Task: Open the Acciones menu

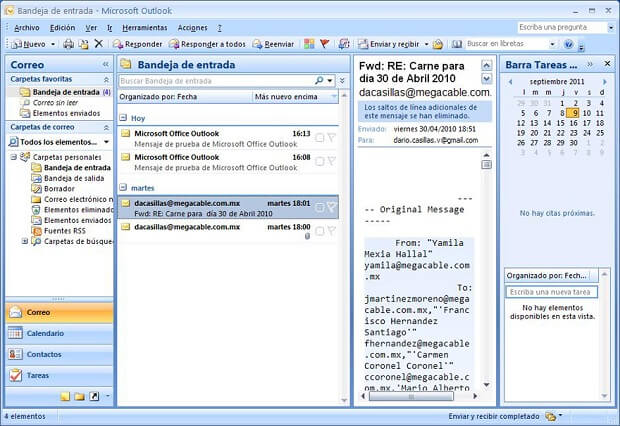Action: (193, 28)
